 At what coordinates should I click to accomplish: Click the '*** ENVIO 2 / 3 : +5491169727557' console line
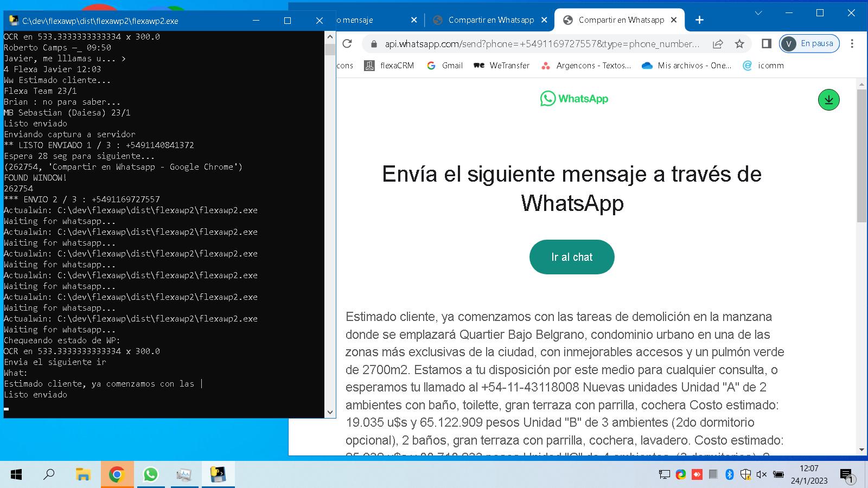tap(82, 200)
